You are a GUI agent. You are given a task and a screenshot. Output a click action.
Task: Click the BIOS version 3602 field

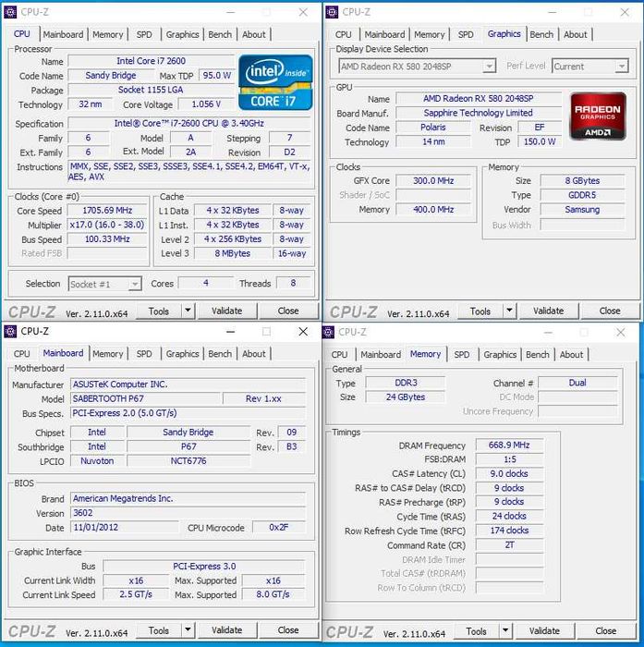pos(188,513)
